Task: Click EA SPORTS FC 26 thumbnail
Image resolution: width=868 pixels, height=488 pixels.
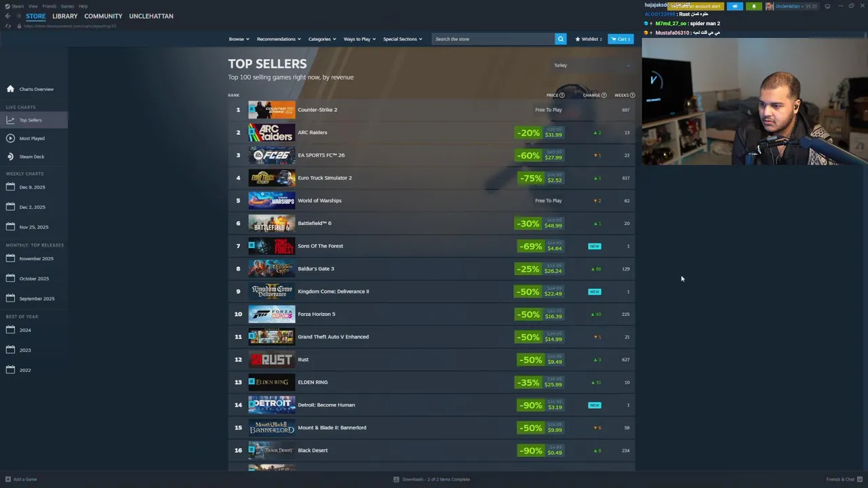Action: click(272, 155)
